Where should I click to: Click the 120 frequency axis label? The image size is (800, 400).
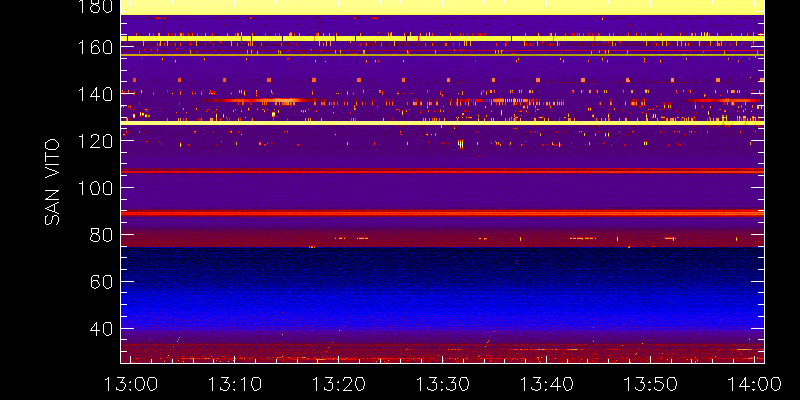[94, 141]
